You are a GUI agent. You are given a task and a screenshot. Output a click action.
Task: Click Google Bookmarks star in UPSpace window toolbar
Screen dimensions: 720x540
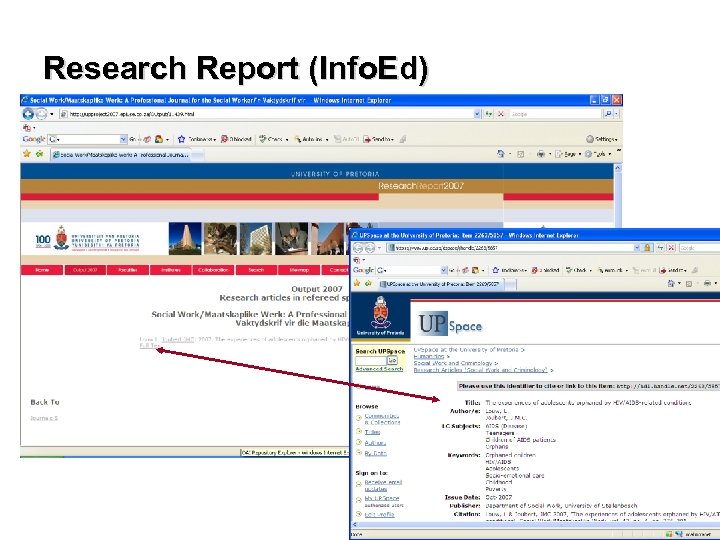(495, 270)
